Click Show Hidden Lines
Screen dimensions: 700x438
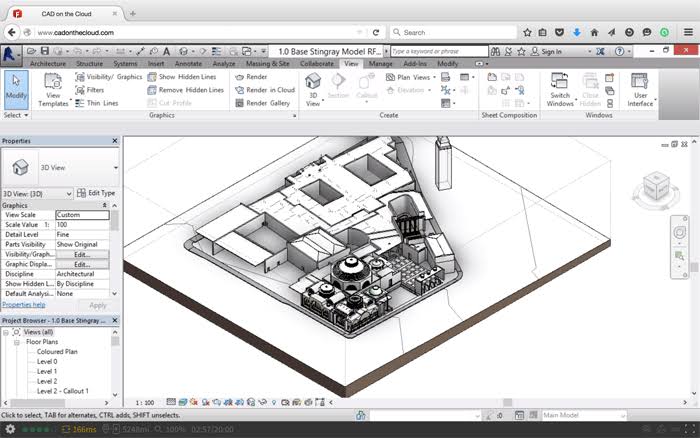click(182, 77)
